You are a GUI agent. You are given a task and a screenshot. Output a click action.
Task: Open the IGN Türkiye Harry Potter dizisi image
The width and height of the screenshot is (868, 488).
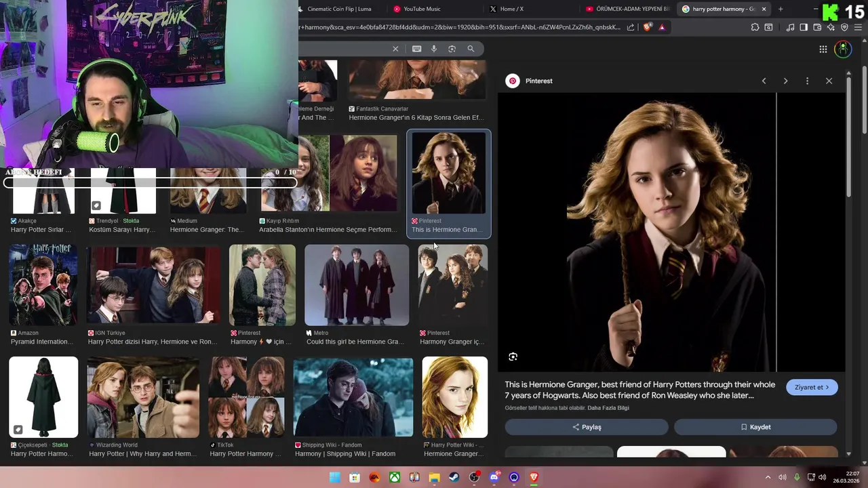pyautogui.click(x=154, y=285)
